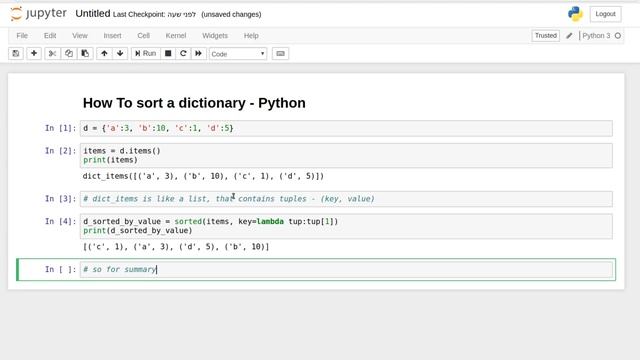Click the Python 3 kernel name
The width and height of the screenshot is (640, 360).
coord(596,36)
